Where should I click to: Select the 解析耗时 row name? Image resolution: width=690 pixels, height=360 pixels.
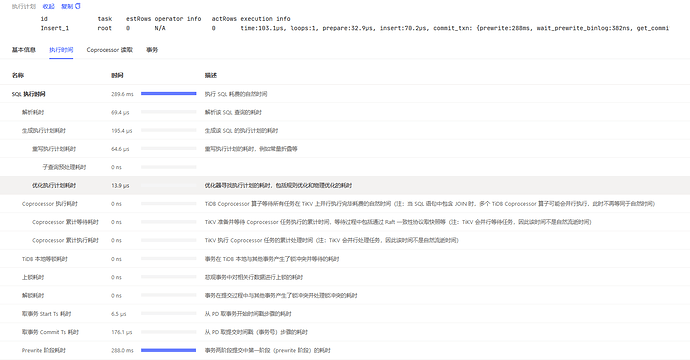pyautogui.click(x=33, y=112)
